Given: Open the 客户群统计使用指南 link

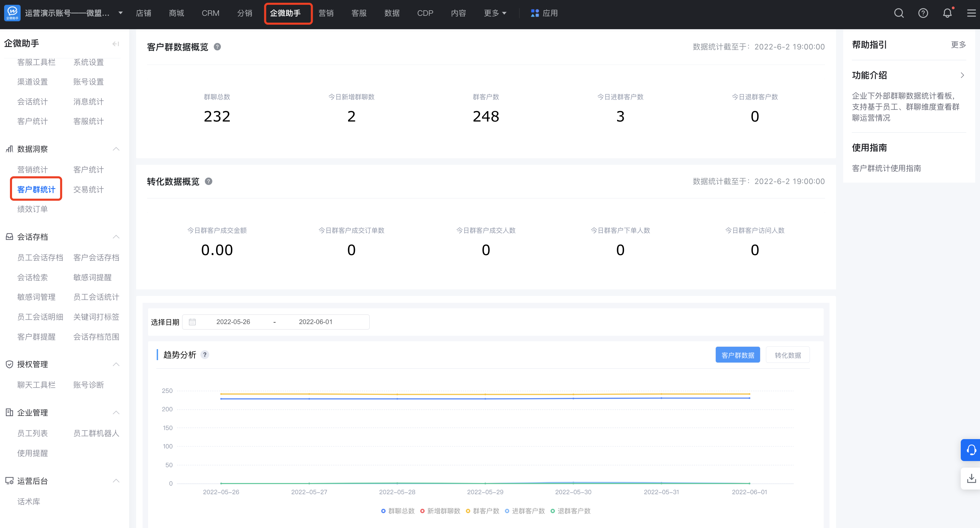Looking at the screenshot, I should [886, 168].
